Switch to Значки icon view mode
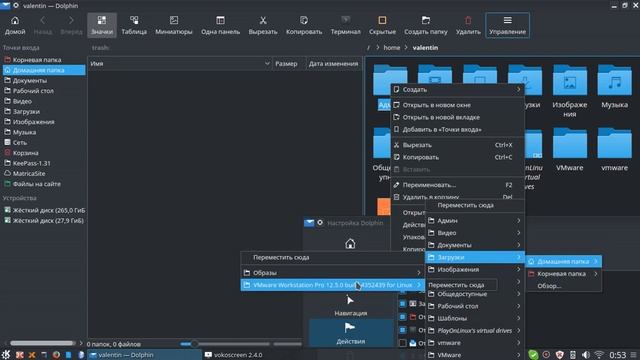The width and height of the screenshot is (640, 360). (102, 25)
